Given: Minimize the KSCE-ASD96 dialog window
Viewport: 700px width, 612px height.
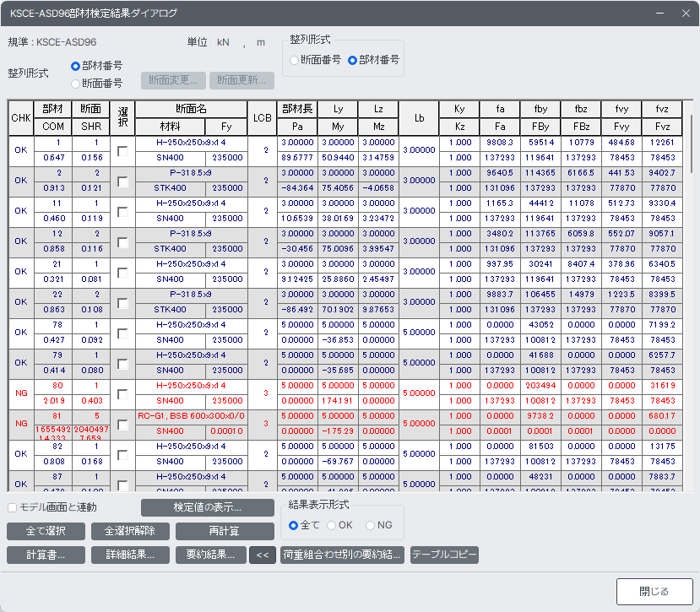Looking at the screenshot, I should tap(659, 14).
